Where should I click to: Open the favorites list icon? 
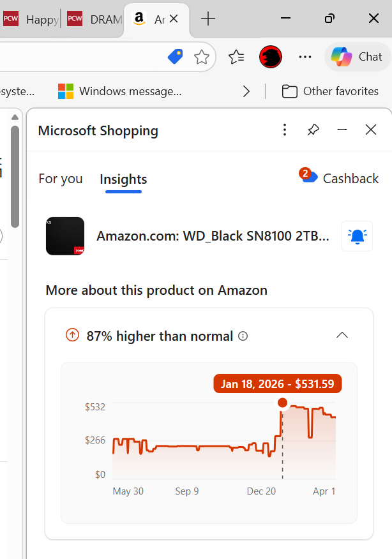[x=237, y=57]
